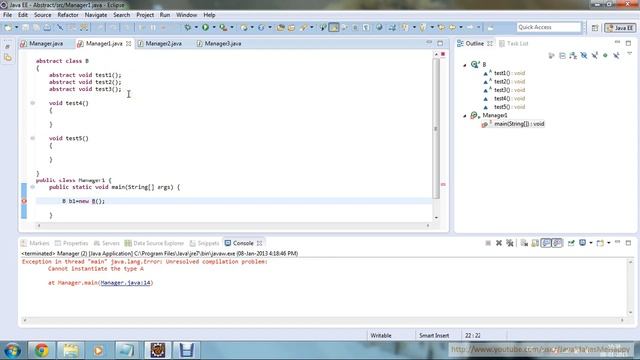Open the Display Selected Console dropdown arrow
640x360 pixels.
[590, 243]
